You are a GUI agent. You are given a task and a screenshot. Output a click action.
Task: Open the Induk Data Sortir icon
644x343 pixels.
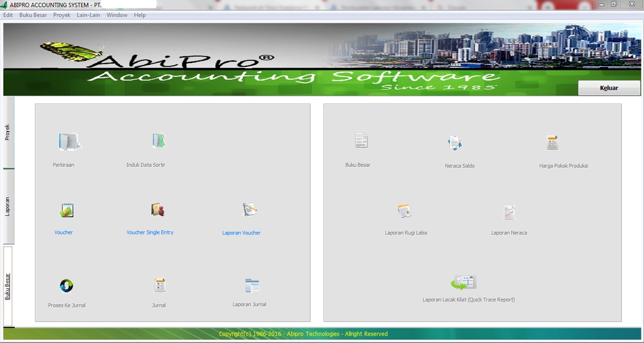[158, 141]
